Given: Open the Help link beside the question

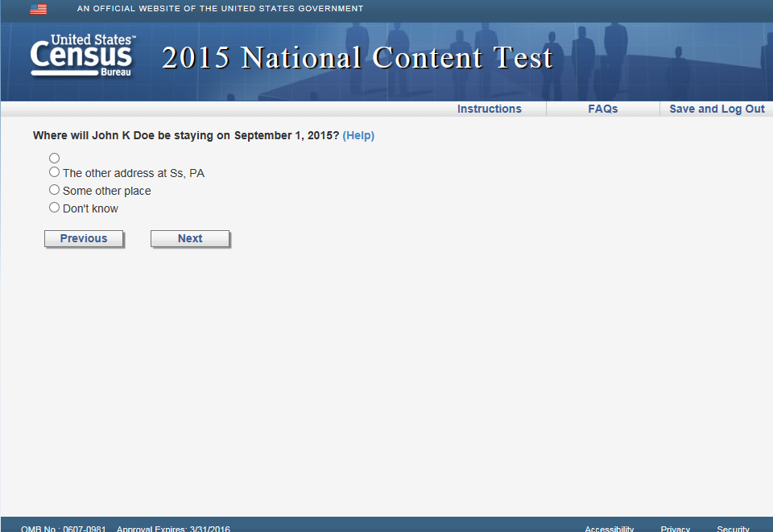Looking at the screenshot, I should coord(358,135).
